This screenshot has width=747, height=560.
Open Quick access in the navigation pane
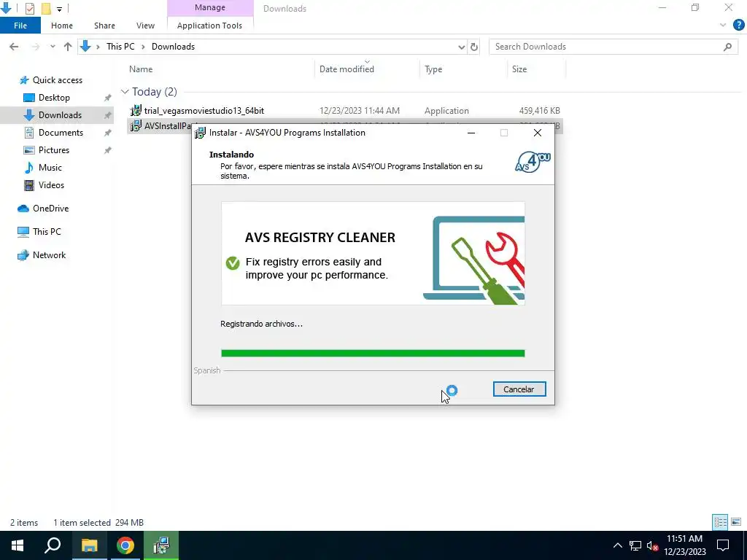[57, 80]
